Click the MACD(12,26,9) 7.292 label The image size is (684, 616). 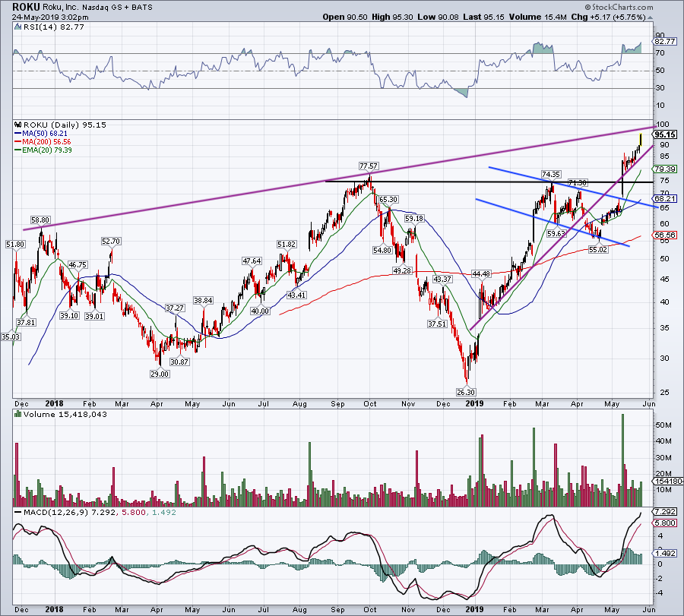(x=69, y=512)
